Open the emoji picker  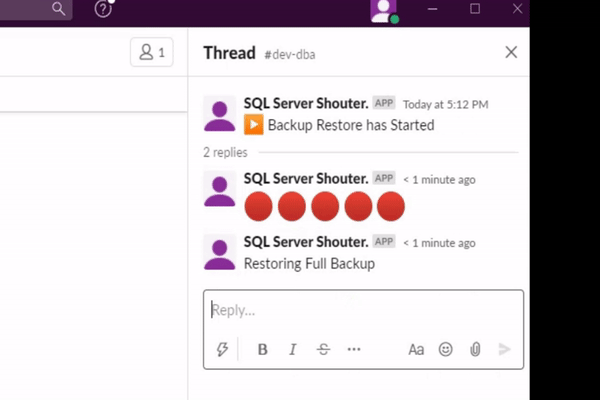click(x=446, y=349)
